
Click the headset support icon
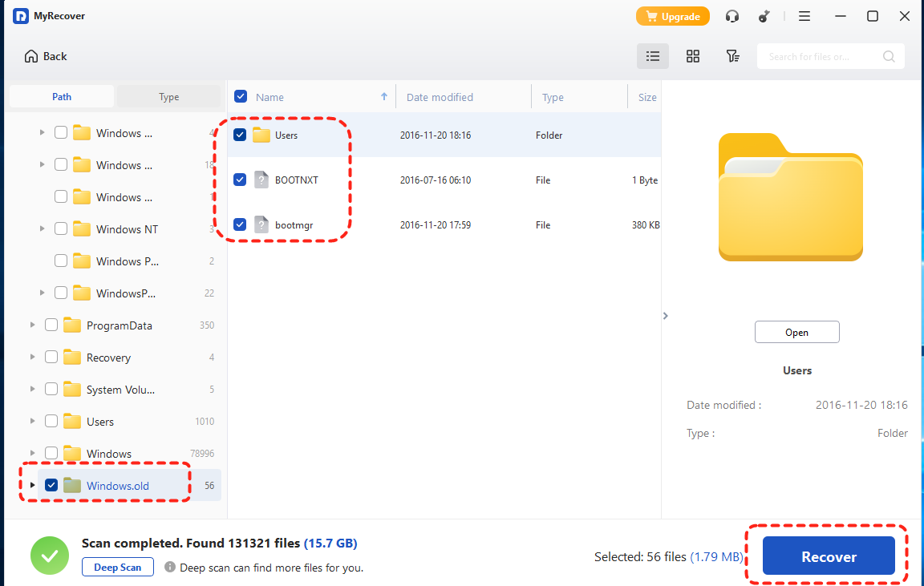tap(731, 16)
